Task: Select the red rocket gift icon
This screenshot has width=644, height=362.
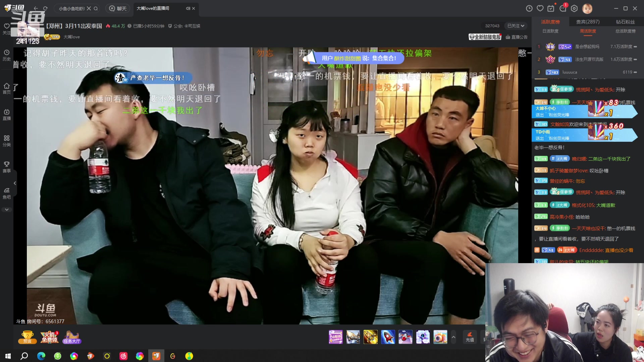Action: point(388,337)
